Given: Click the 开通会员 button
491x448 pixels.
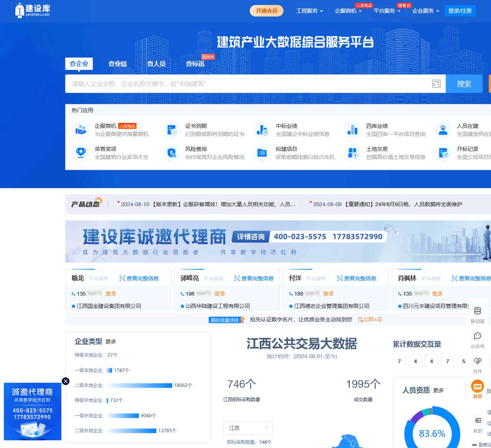Looking at the screenshot, I should click(x=267, y=11).
